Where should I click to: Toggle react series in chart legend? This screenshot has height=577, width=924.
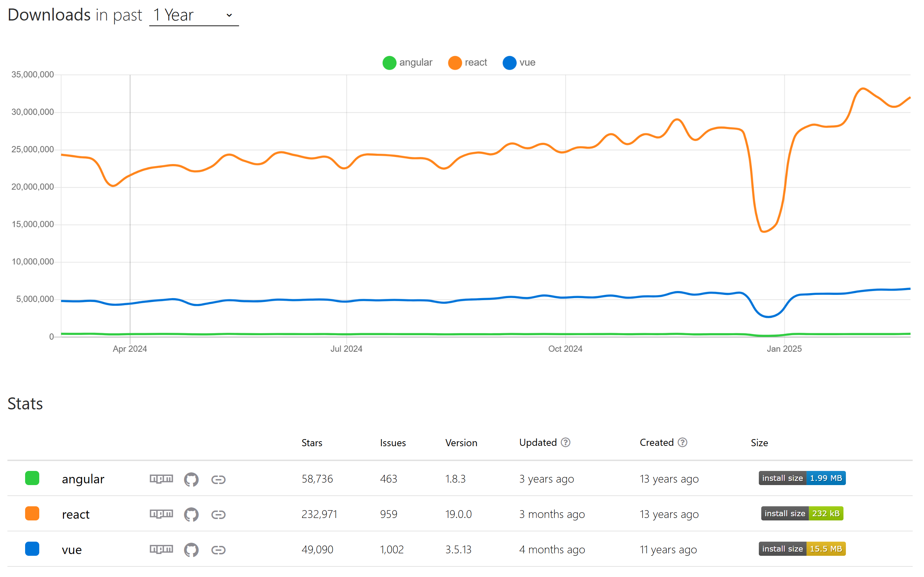click(x=467, y=63)
